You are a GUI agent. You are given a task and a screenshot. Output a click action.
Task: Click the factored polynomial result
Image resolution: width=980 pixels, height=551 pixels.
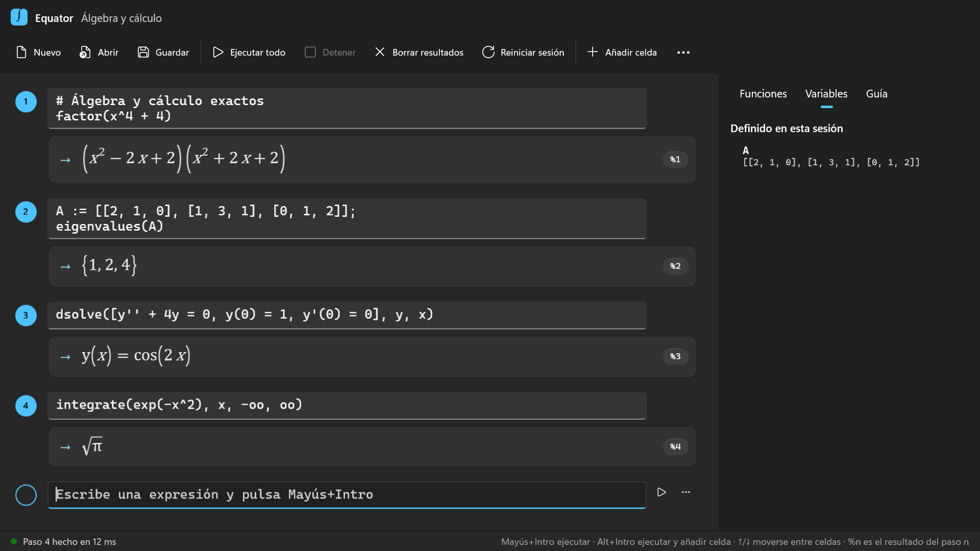pyautogui.click(x=184, y=158)
